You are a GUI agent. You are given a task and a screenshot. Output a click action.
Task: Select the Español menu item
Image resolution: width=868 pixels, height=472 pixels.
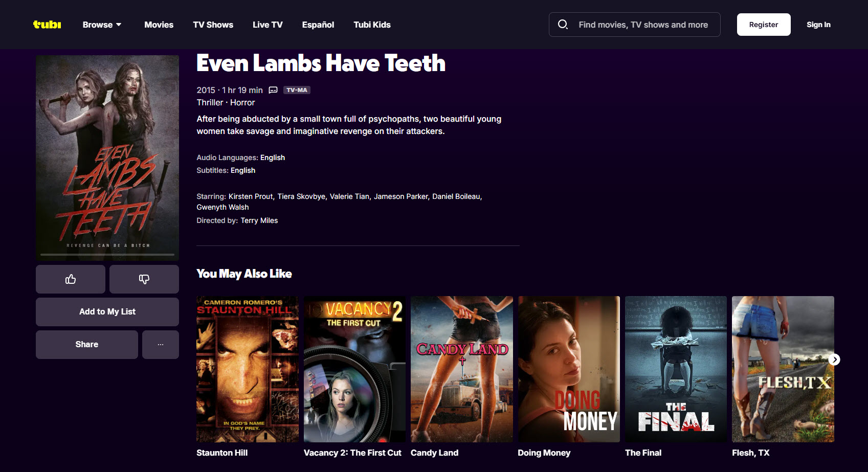[318, 25]
